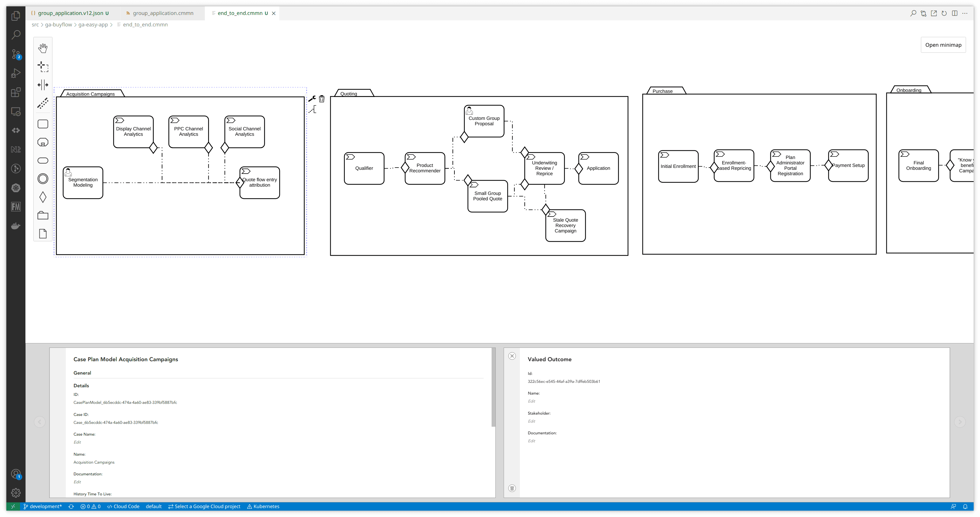Create a case file item from palette
The image size is (980, 517).
point(43,233)
